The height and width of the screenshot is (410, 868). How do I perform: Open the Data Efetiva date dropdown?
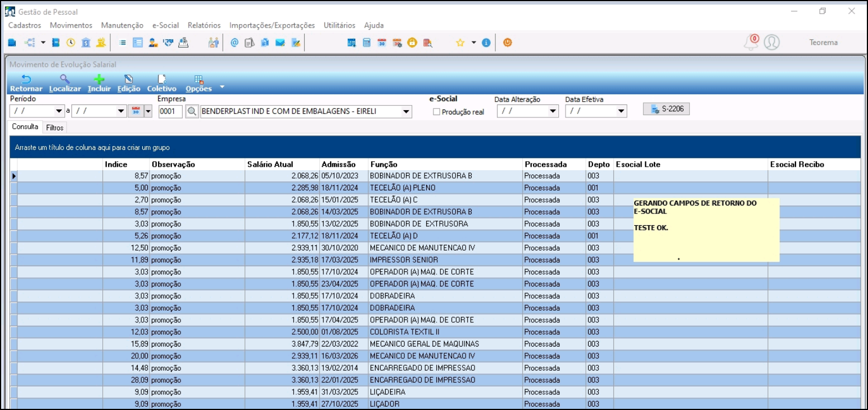coord(621,111)
